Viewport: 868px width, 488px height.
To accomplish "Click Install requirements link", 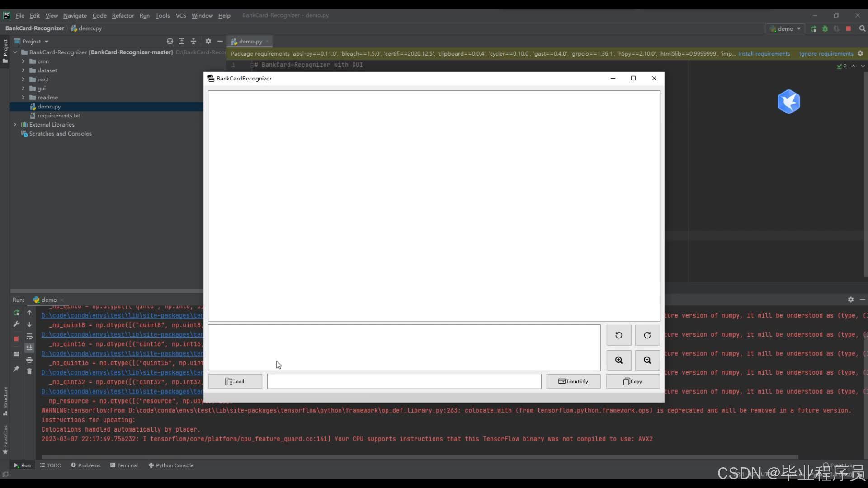I will coord(764,54).
